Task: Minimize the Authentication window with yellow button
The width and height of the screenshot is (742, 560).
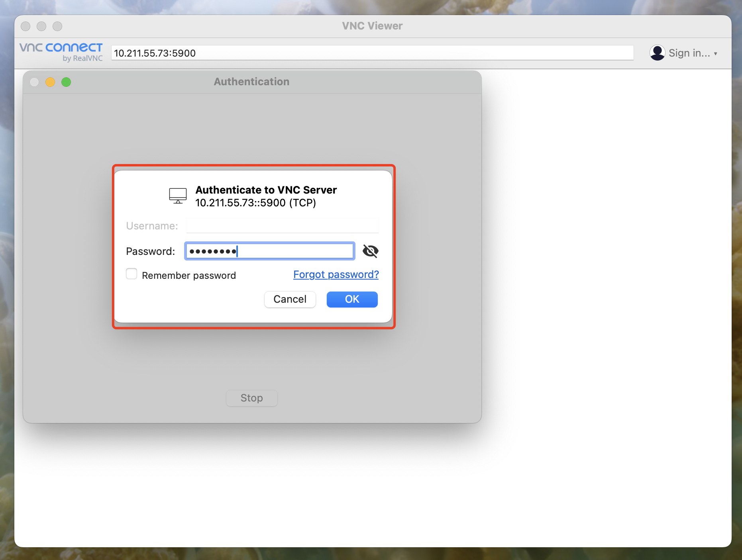Action: pyautogui.click(x=50, y=82)
